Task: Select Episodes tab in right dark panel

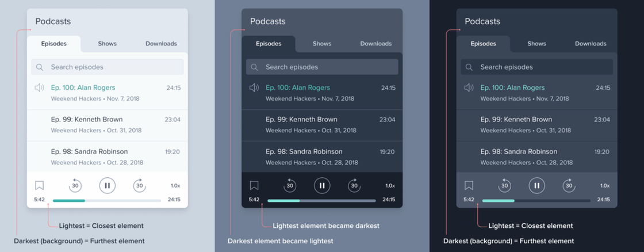Action: coord(484,44)
